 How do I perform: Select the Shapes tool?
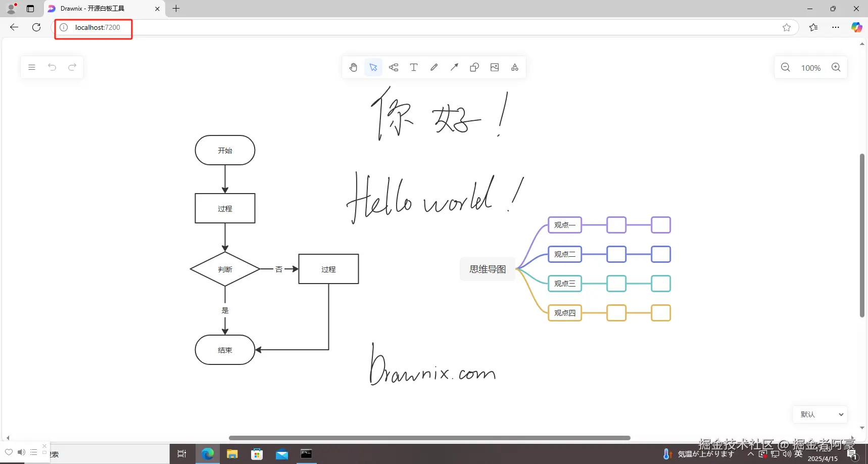(474, 67)
